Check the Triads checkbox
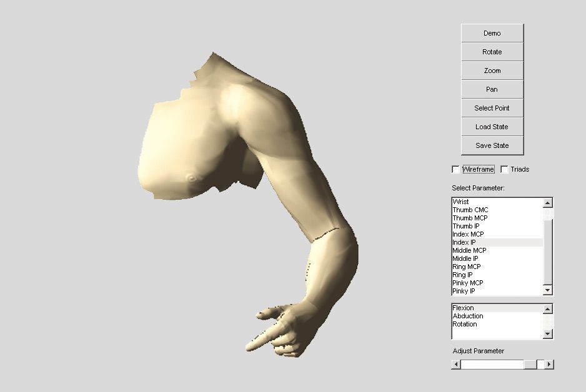586x392 pixels. [505, 169]
